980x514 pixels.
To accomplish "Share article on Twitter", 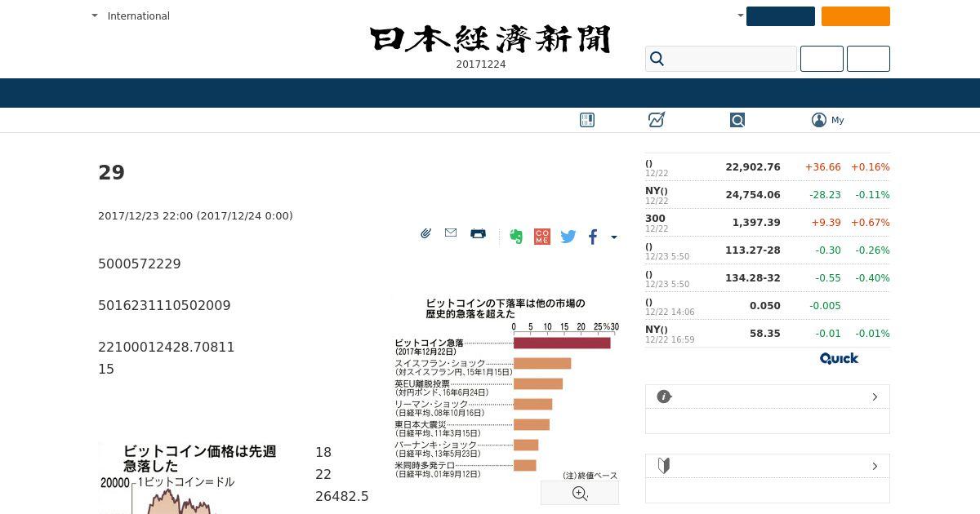I will [x=568, y=237].
